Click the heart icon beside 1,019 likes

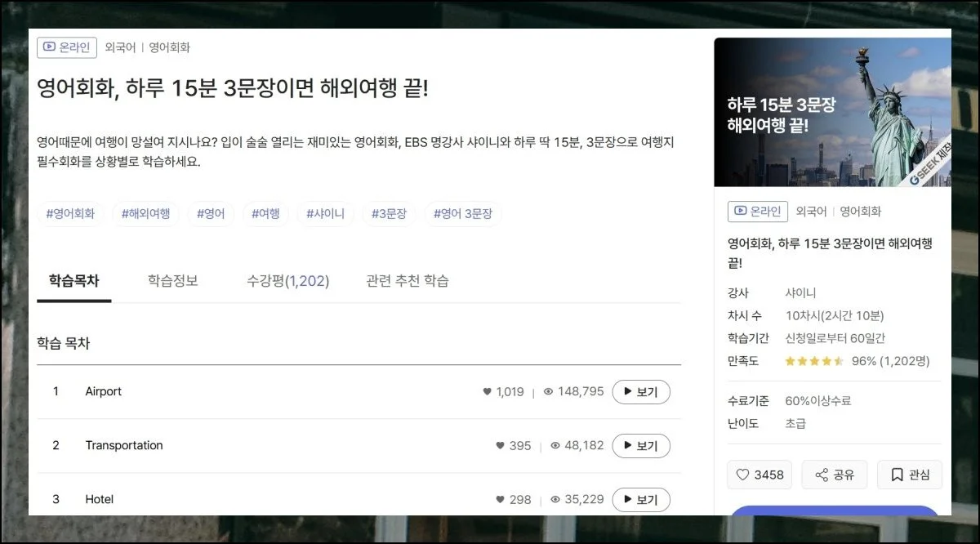[x=488, y=392]
